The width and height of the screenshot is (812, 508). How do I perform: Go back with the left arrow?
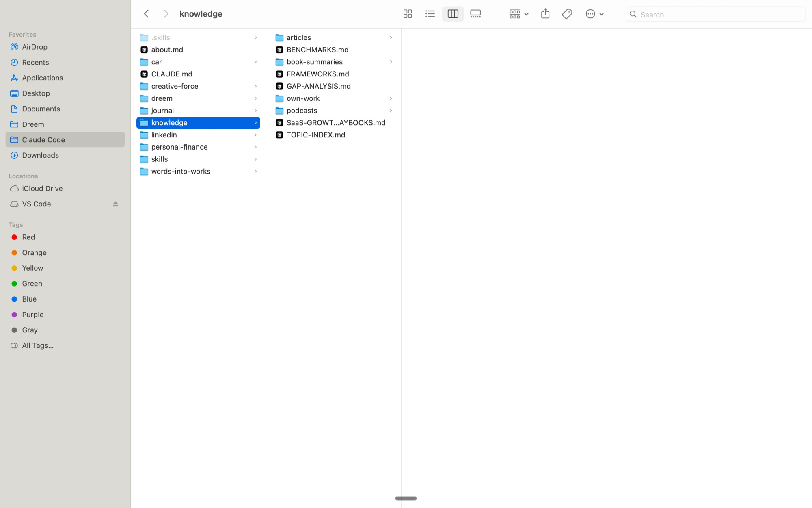[147, 14]
